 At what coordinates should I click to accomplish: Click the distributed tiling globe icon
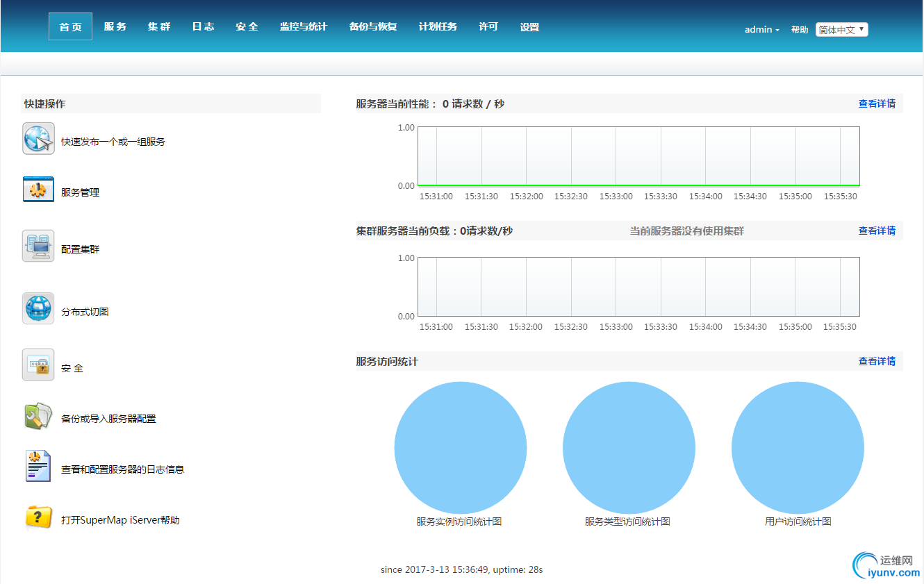(x=38, y=308)
